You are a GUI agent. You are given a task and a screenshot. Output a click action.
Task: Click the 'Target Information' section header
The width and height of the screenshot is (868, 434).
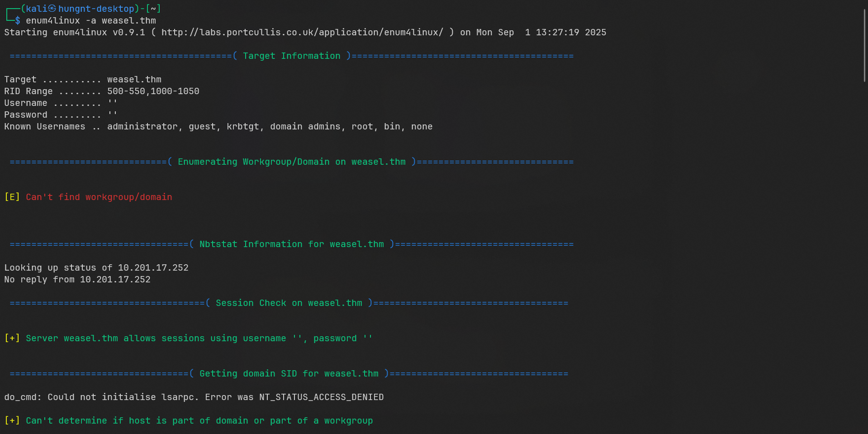(291, 56)
